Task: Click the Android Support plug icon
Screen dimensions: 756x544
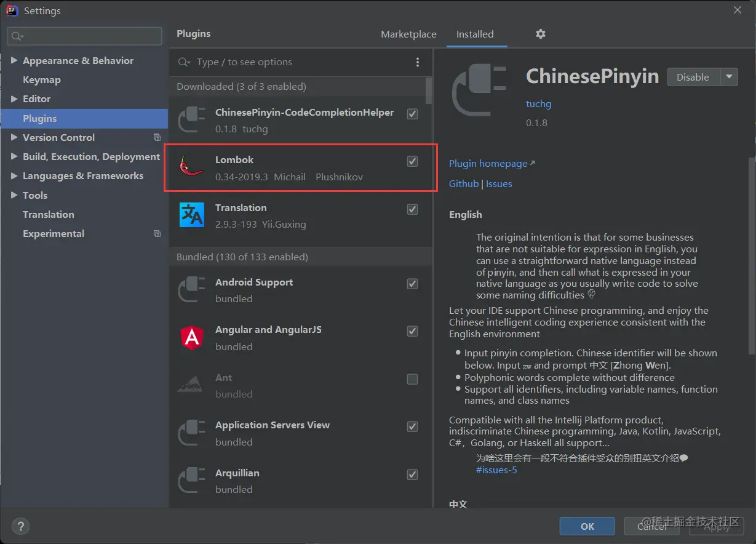Action: click(191, 290)
